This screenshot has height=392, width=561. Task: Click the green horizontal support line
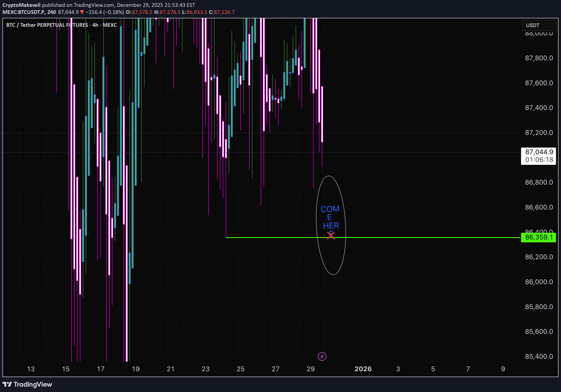415,237
